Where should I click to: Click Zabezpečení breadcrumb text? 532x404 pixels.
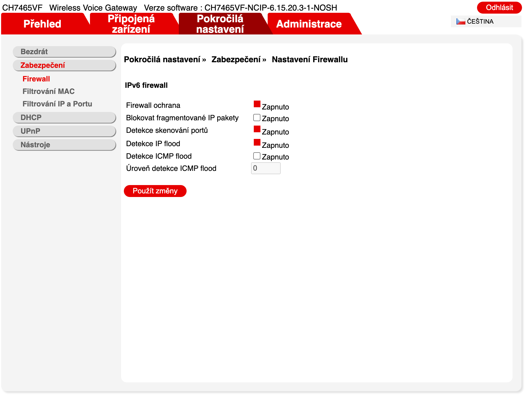click(236, 59)
